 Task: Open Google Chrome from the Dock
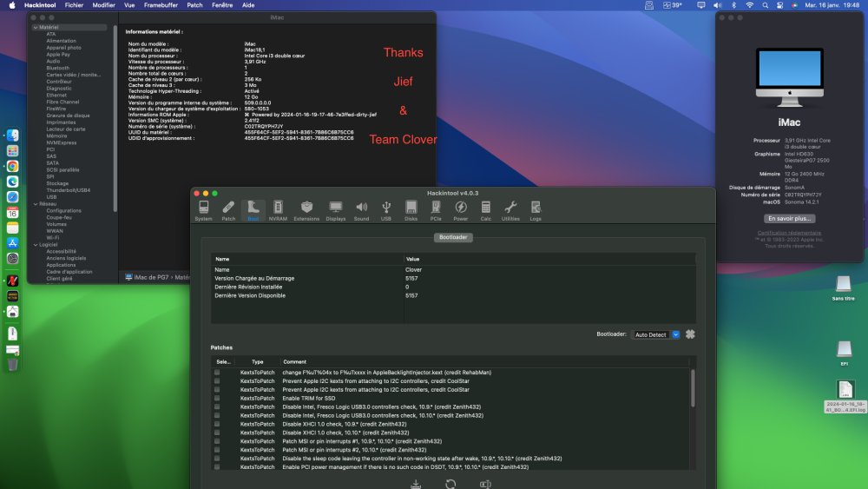(x=12, y=166)
